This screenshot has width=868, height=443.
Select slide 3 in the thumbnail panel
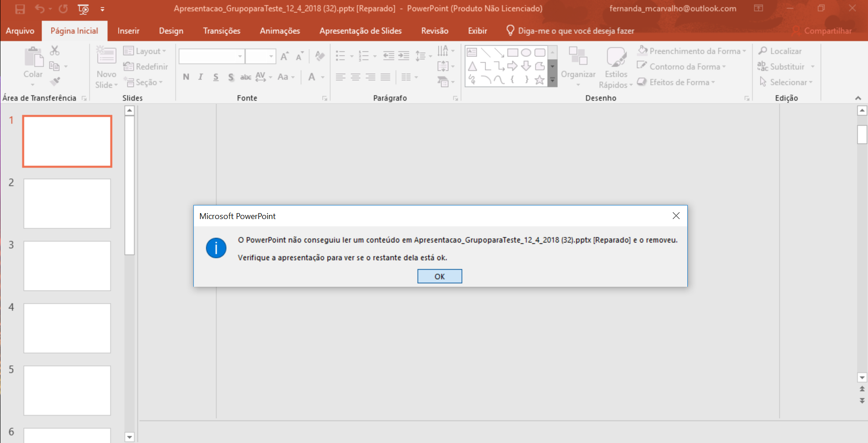pyautogui.click(x=67, y=266)
